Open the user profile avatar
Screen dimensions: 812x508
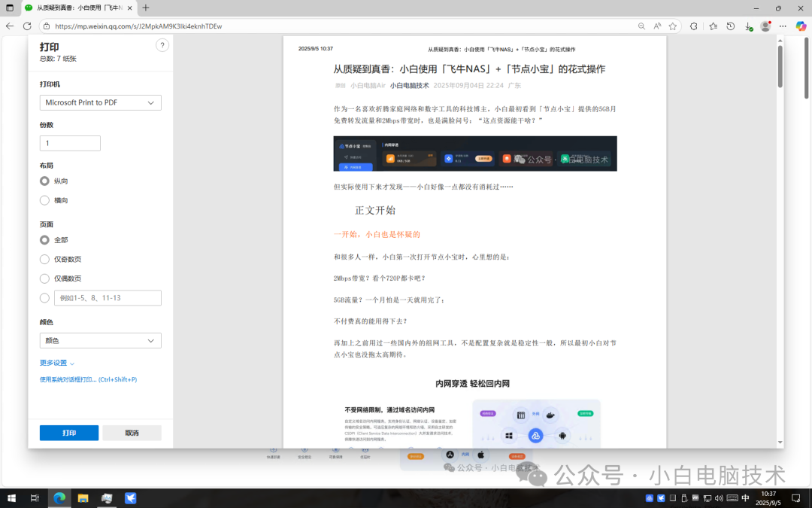tap(765, 26)
